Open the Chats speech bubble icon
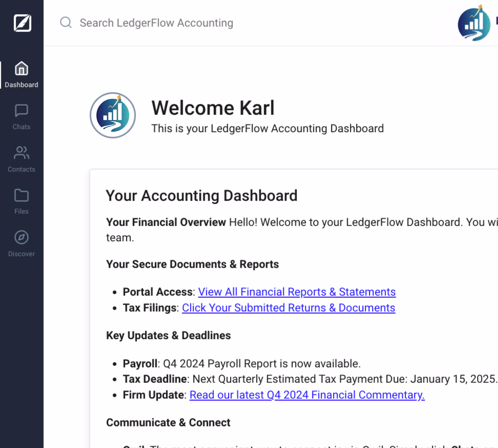498x448 pixels. coord(21,111)
